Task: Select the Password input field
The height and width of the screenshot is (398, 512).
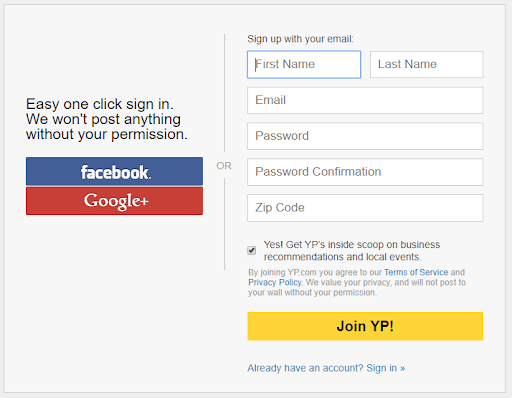Action: pyautogui.click(x=365, y=136)
